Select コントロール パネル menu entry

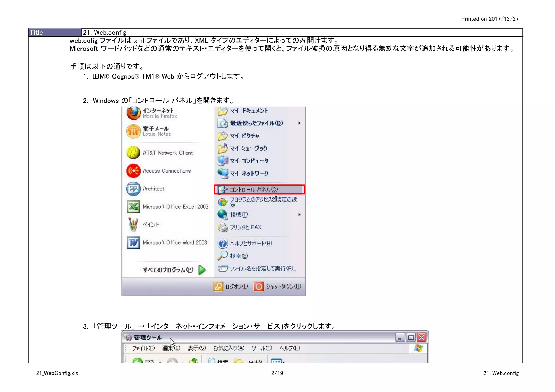(x=254, y=190)
